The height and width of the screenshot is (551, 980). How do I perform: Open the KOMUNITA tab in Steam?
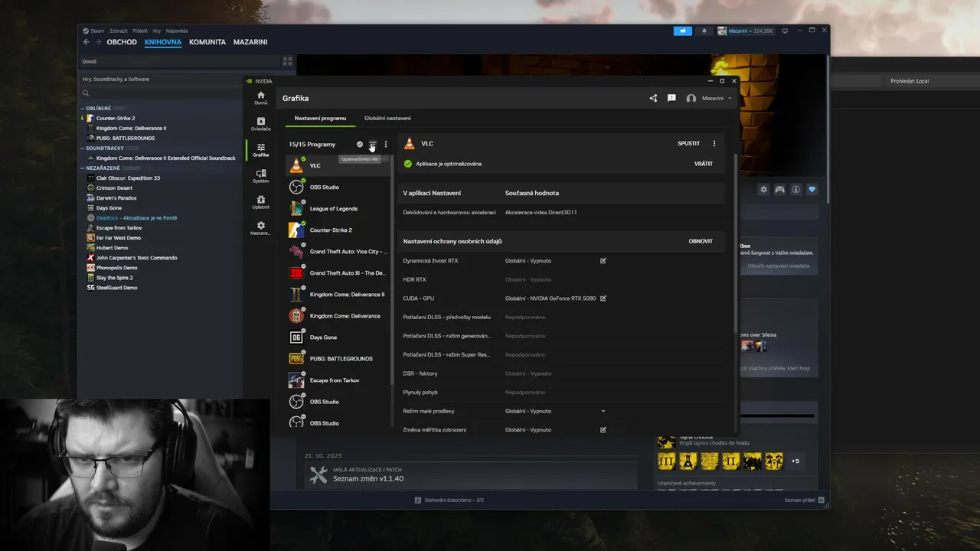click(207, 42)
